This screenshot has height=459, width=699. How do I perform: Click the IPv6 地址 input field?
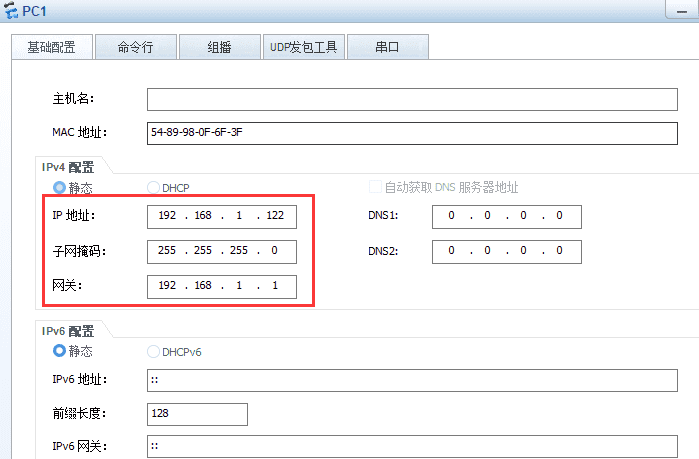coord(412,380)
